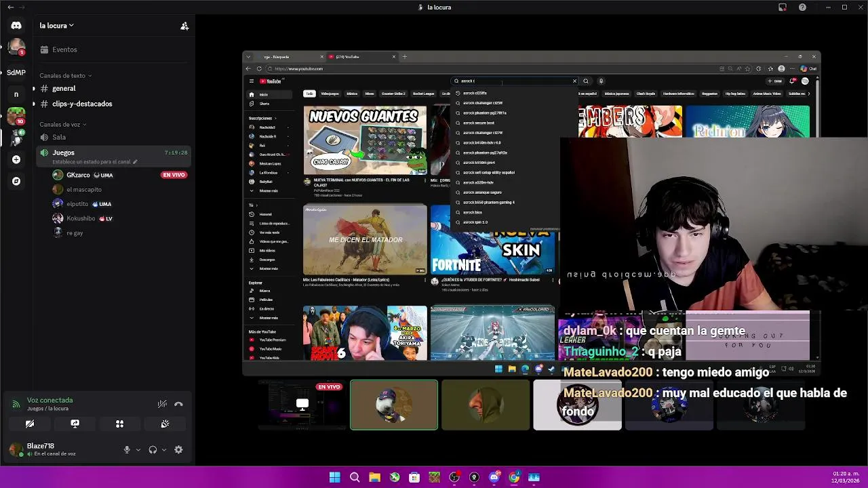Viewport: 868px width, 488px height.
Task: Open the server icon with 1 notification
Action: pyautogui.click(x=16, y=47)
